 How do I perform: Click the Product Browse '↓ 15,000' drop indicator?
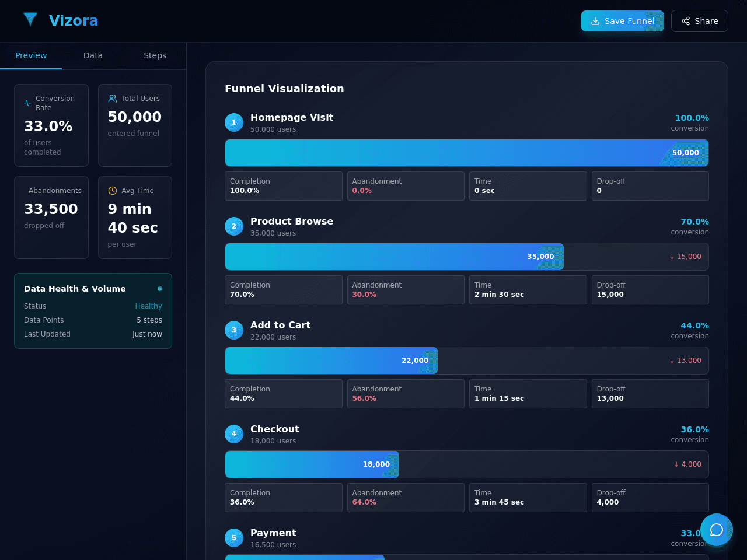click(x=685, y=257)
